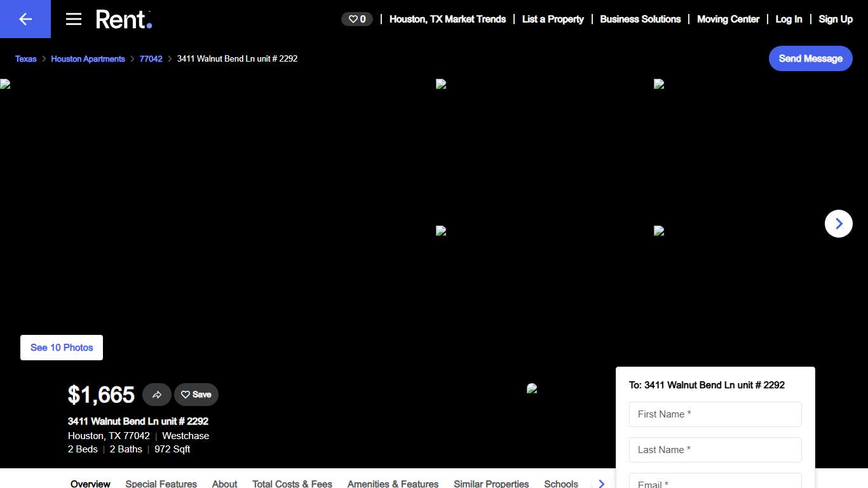Viewport: 868px width, 488px height.
Task: Click the share arrow icon beside price
Action: tap(157, 395)
